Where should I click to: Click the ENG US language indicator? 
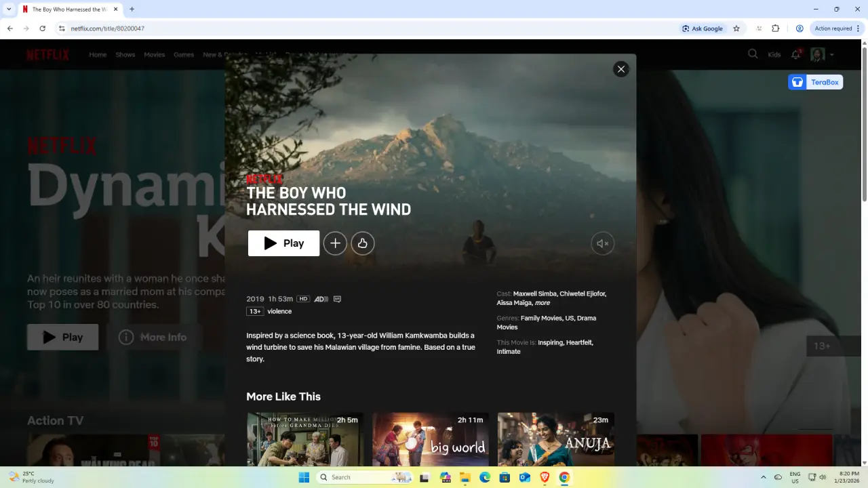[x=795, y=477]
